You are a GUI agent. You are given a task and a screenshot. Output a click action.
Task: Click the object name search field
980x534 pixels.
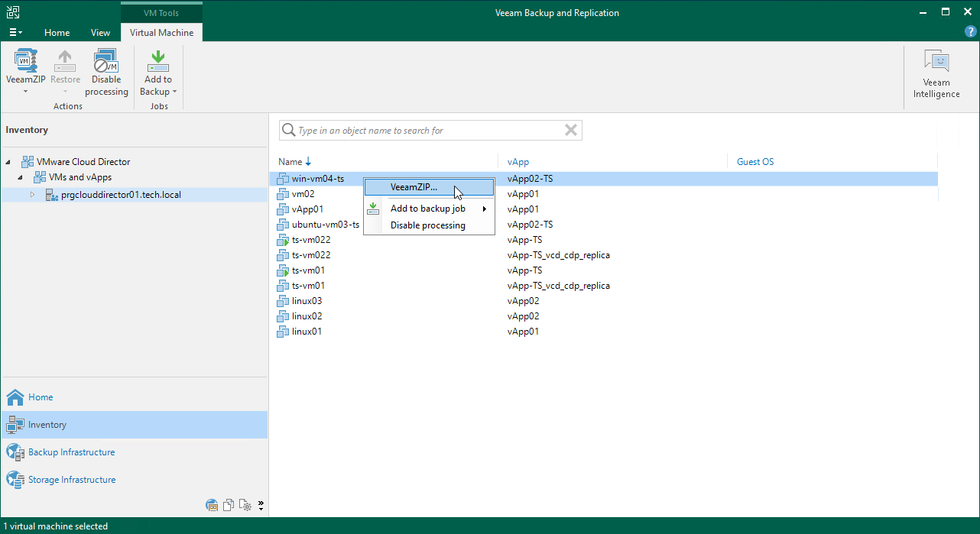pyautogui.click(x=430, y=130)
